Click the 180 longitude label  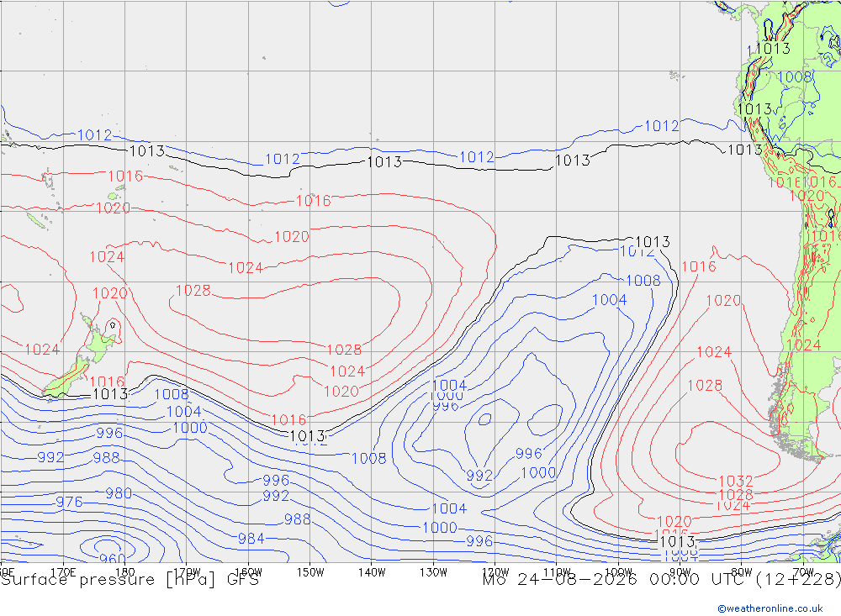click(x=125, y=572)
